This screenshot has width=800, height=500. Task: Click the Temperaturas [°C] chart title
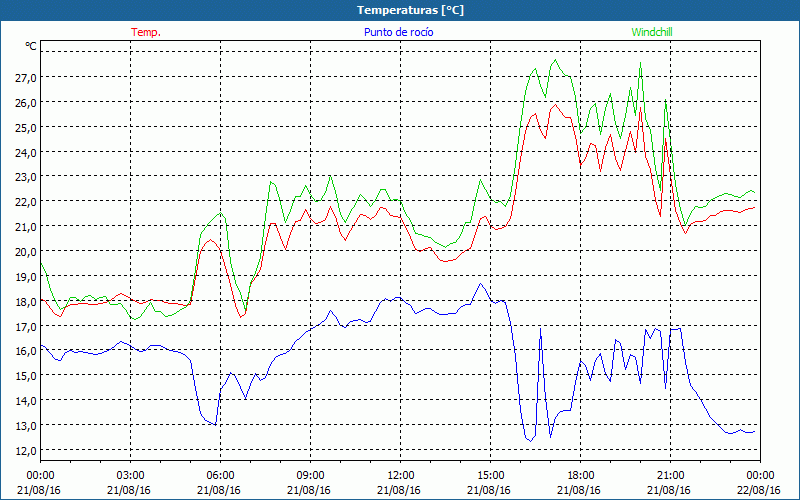pos(410,10)
